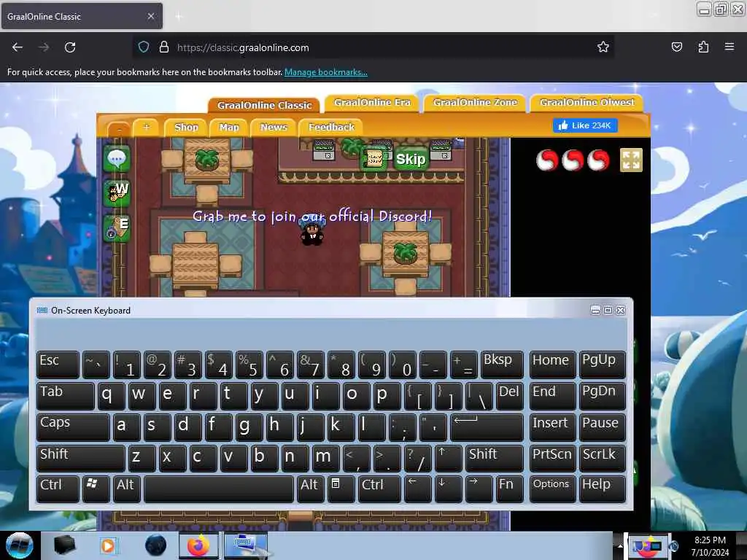Open the Extensions puzzle icon
Image resolution: width=747 pixels, height=560 pixels.
point(703,47)
